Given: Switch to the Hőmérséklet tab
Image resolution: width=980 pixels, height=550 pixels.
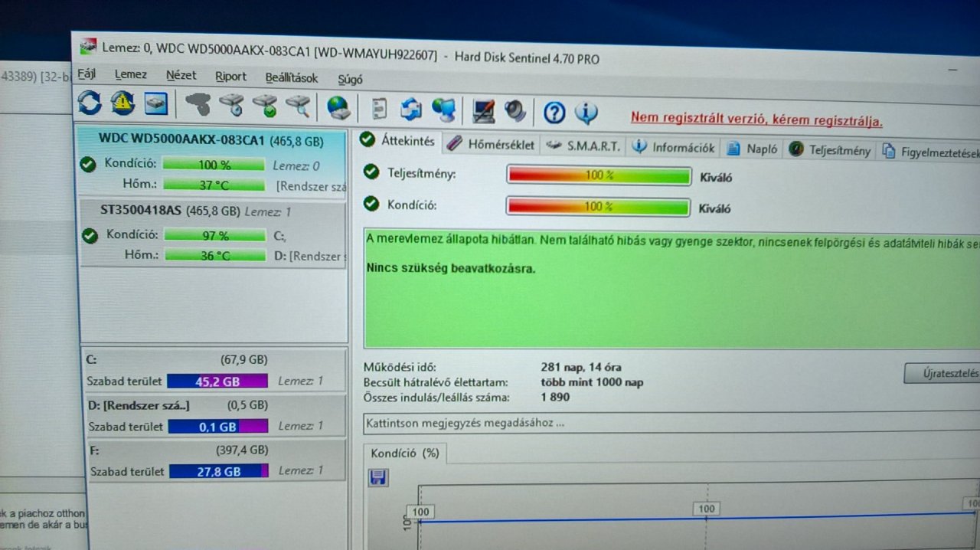Looking at the screenshot, I should coord(491,145).
